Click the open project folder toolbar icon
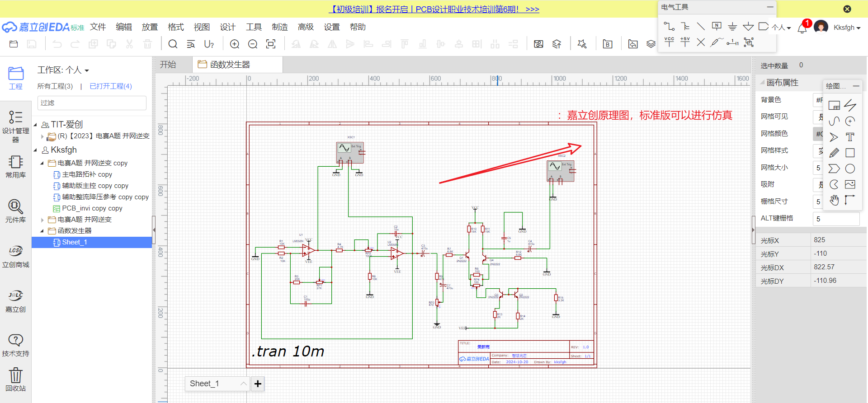Screen dimensions: 868x403 coord(14,44)
